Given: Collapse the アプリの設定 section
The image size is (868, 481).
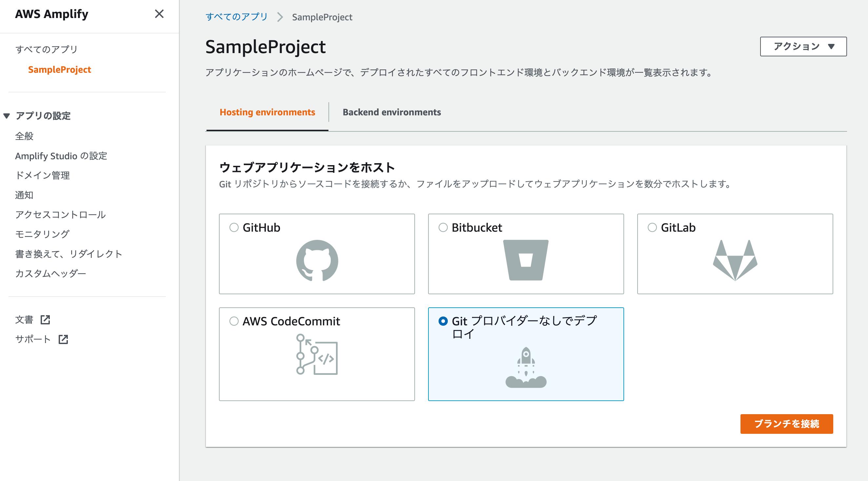Looking at the screenshot, I should [x=7, y=116].
